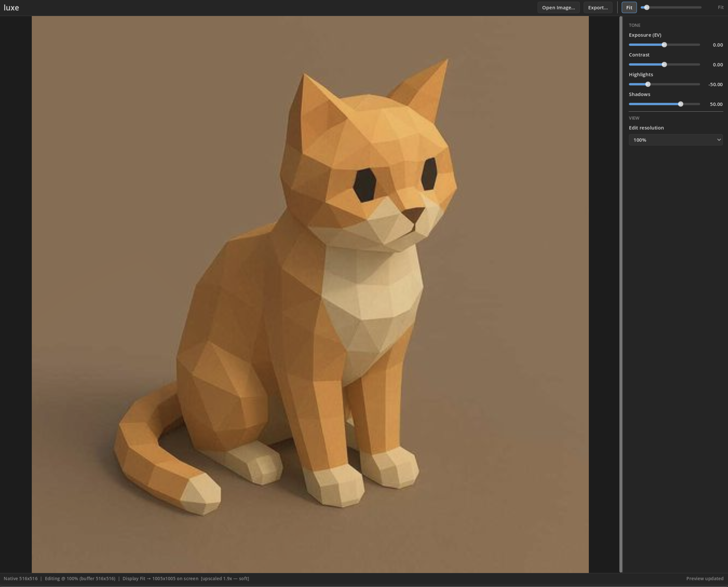
Task: Click the Highlights label
Action: pos(641,75)
